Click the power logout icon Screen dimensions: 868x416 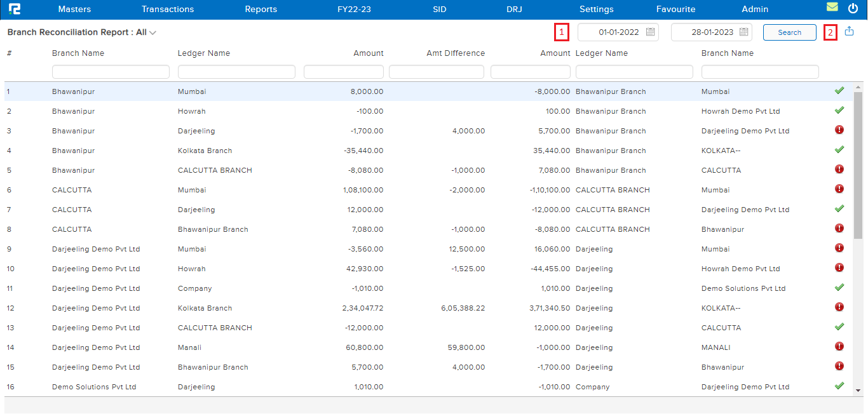853,8
